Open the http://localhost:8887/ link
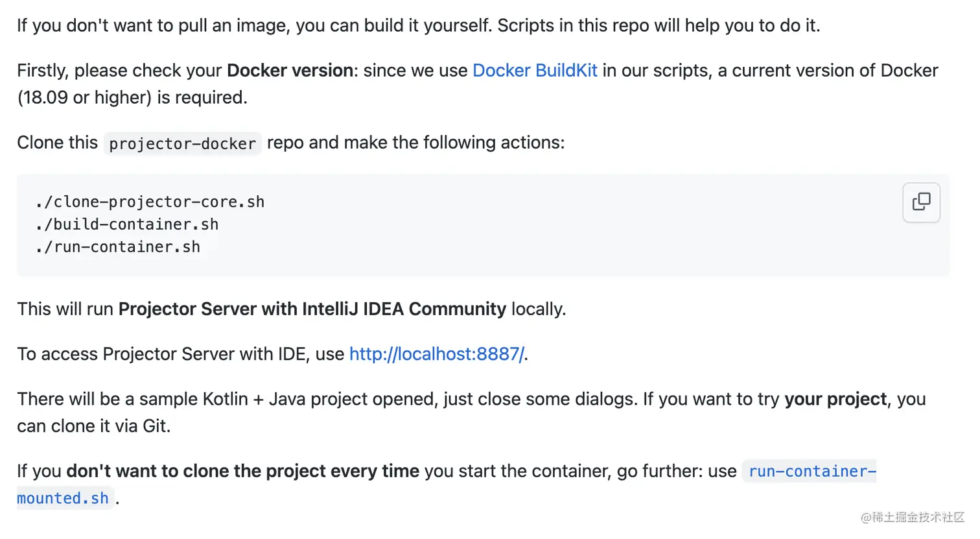This screenshot has height=539, width=980. click(x=436, y=353)
